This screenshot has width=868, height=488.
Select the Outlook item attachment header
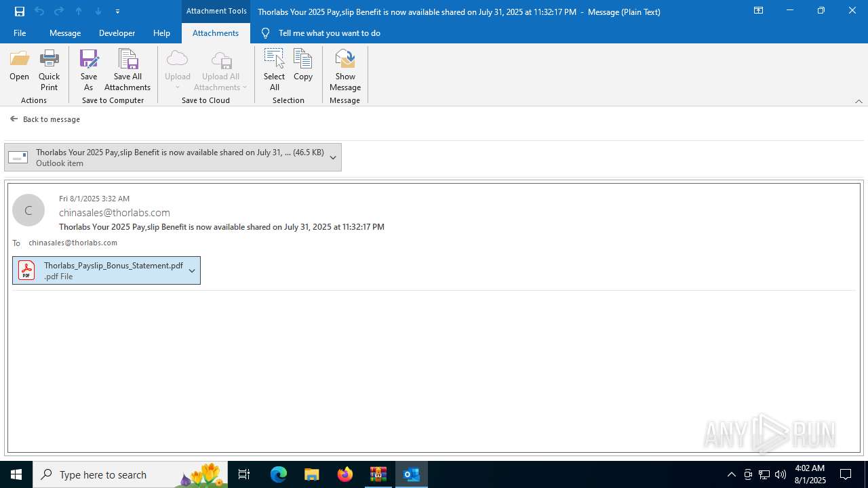pos(165,157)
